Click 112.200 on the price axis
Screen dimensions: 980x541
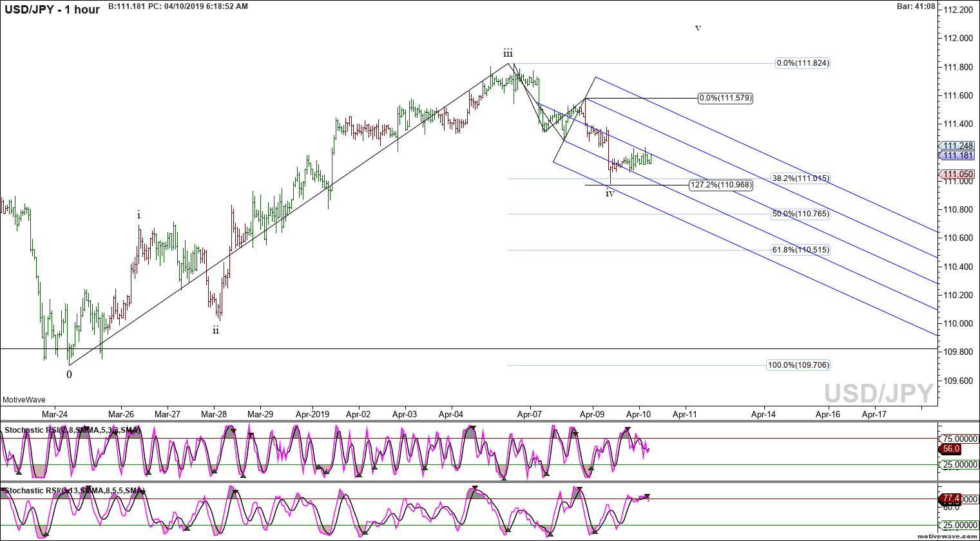click(x=958, y=10)
